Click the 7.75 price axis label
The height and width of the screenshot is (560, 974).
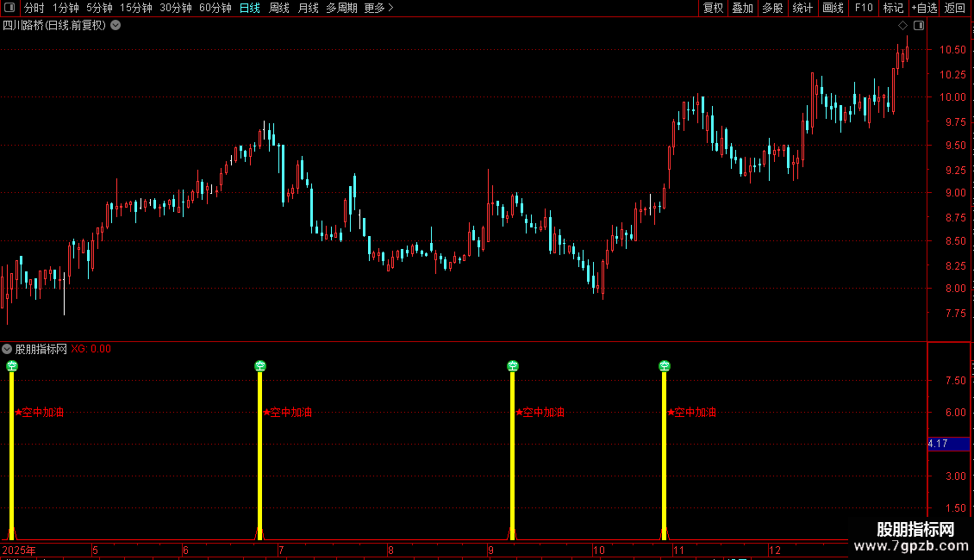click(955, 314)
